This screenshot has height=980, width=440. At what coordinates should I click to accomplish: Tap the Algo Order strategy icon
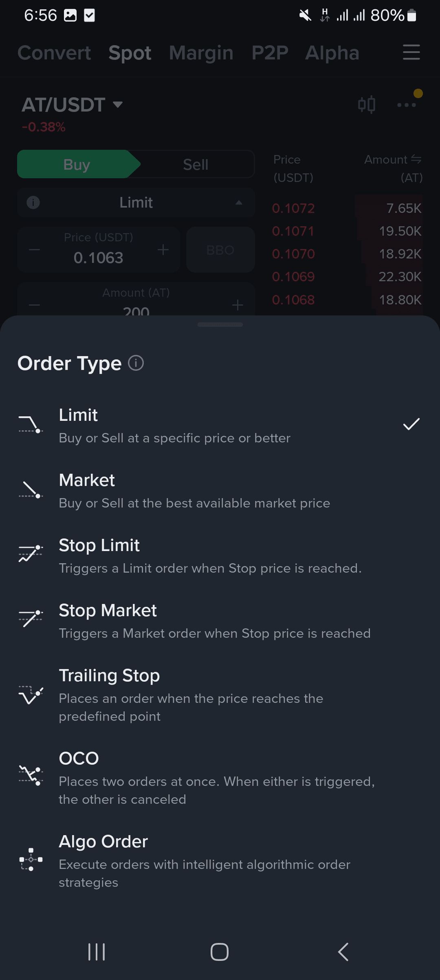(31, 860)
